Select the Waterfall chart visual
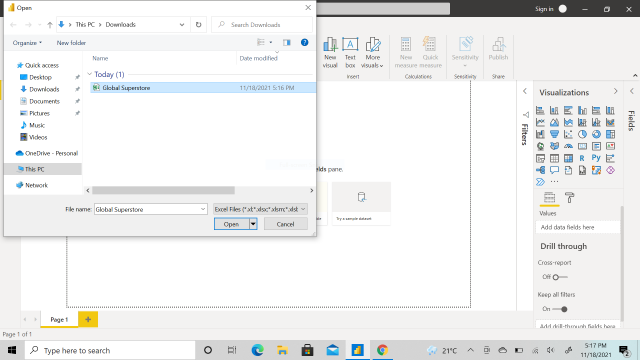The height and width of the screenshot is (360, 640). pyautogui.click(x=540, y=134)
